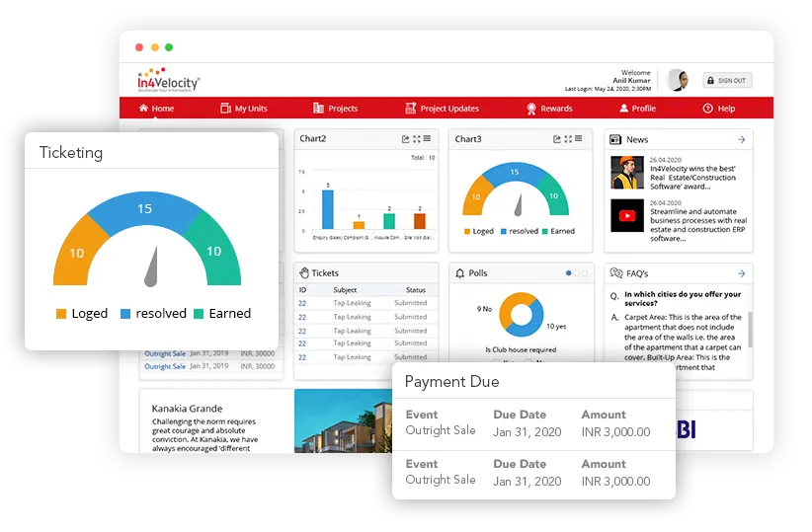Screen dimensions: 812x532
Task: Play the YouTube news video thumbnail
Action: (x=626, y=214)
